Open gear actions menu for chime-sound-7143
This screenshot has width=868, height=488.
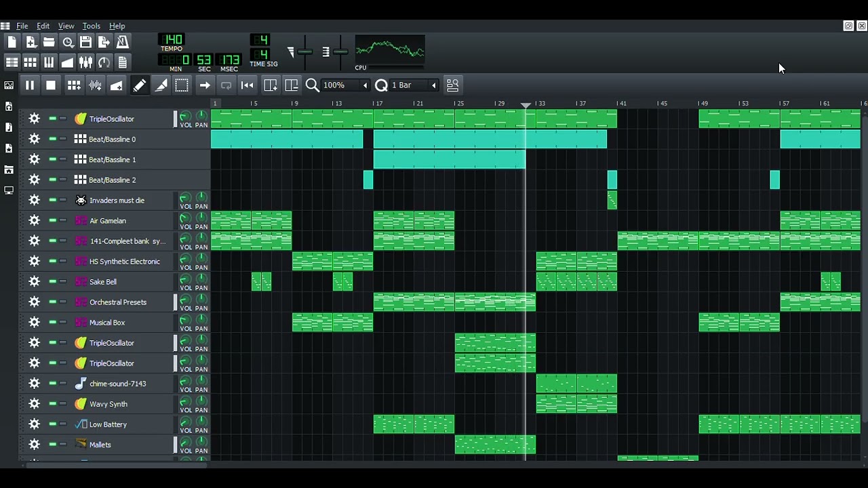click(35, 383)
